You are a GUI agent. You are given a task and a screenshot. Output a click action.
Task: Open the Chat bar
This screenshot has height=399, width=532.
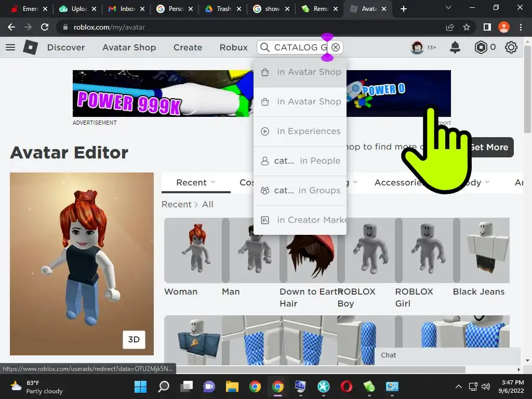point(447,355)
